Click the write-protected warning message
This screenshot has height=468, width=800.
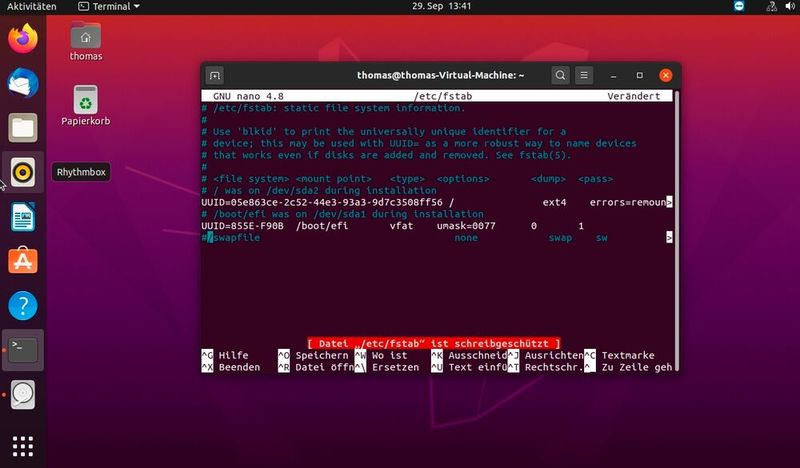click(434, 344)
